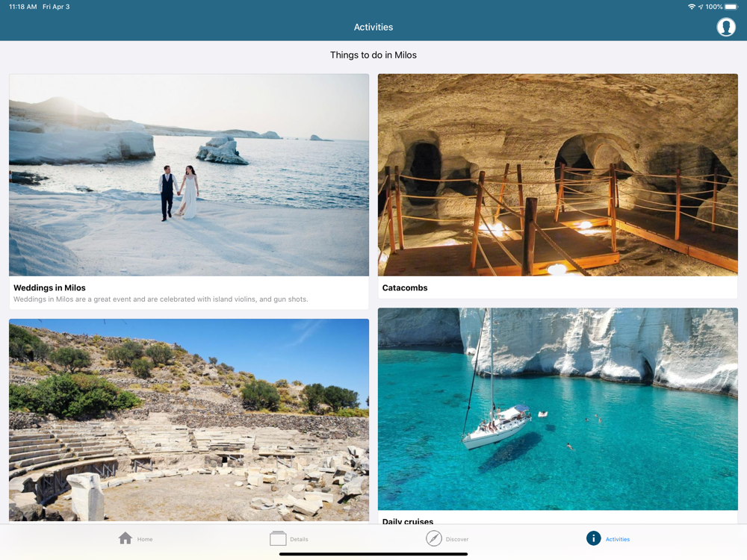
Task: Click the 'Weddings in Milos' title
Action: [49, 287]
